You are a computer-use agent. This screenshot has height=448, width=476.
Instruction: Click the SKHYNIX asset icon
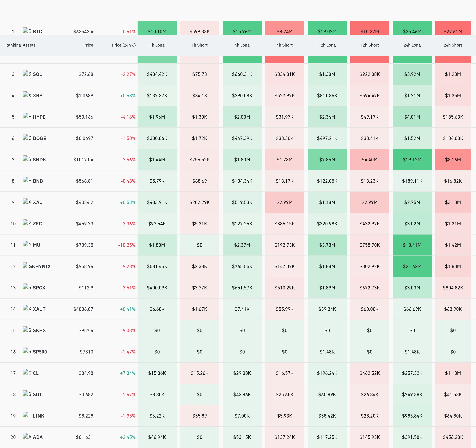click(x=25, y=265)
